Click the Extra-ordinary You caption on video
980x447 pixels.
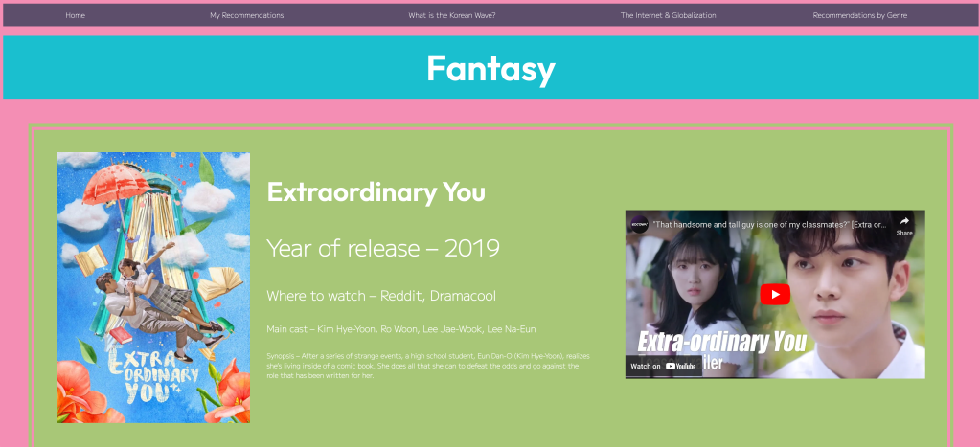pyautogui.click(x=721, y=343)
